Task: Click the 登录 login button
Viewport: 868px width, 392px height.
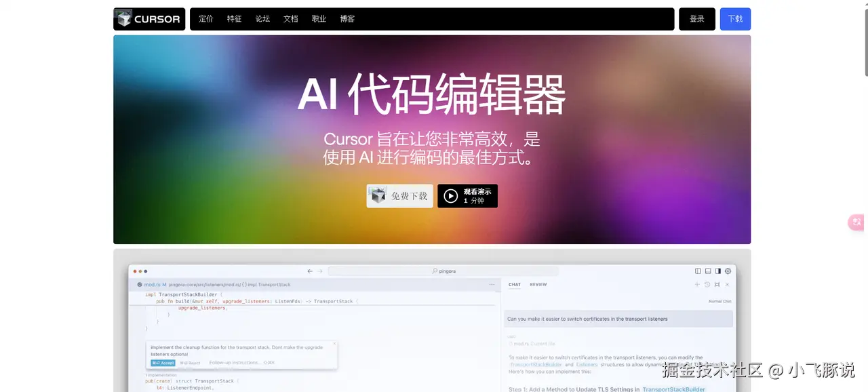Action: [697, 19]
